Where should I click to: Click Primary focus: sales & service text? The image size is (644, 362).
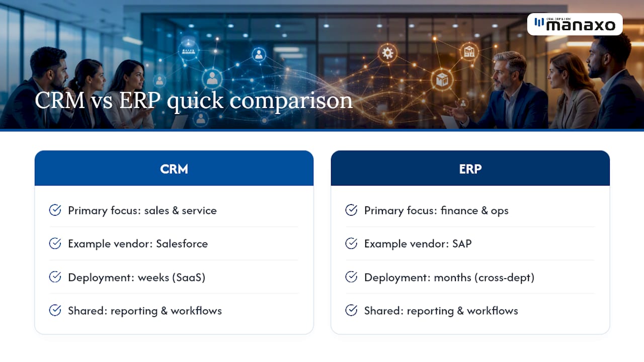tap(142, 211)
